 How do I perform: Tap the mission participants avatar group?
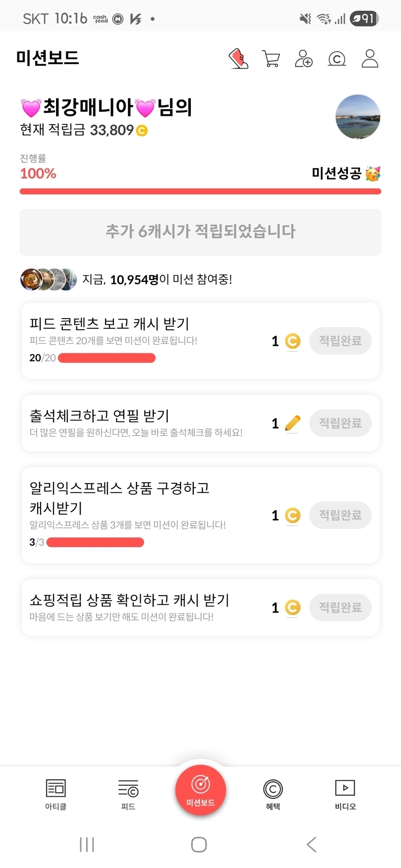48,279
